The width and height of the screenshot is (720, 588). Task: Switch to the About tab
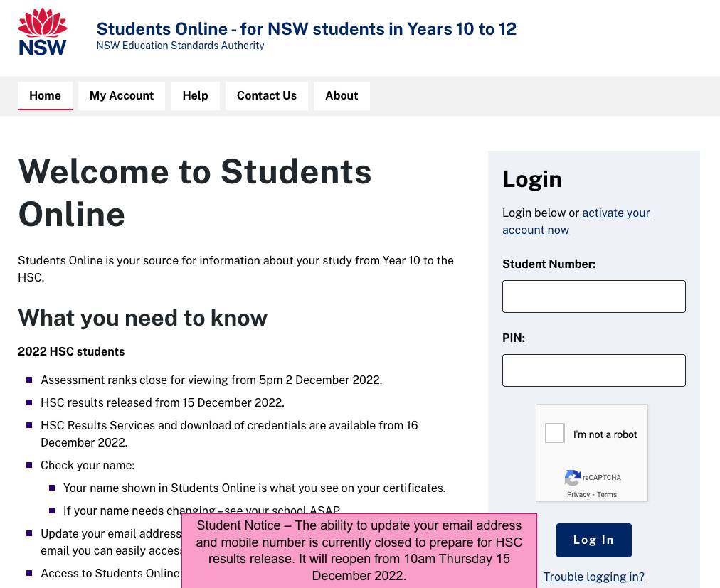coord(342,95)
